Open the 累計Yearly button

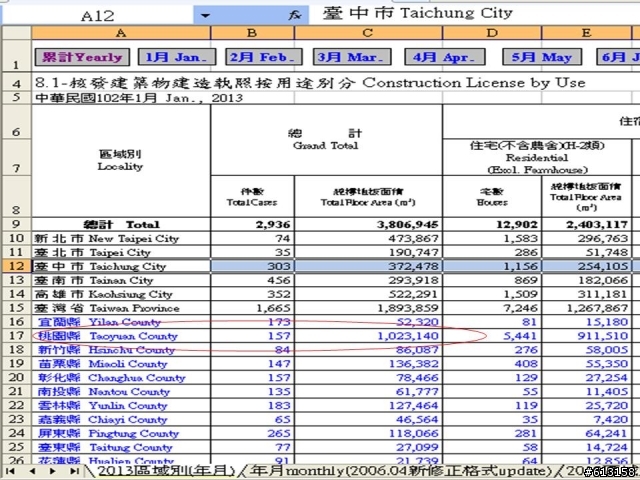(82, 57)
